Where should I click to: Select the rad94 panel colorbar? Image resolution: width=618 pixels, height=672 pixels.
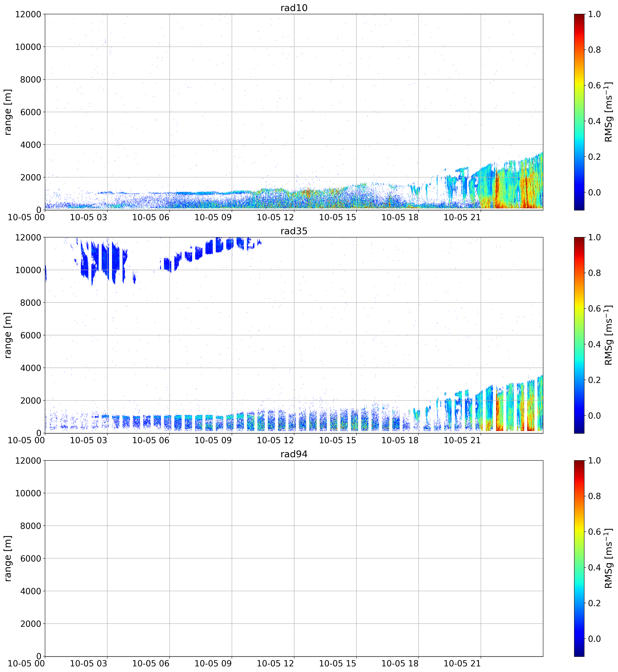point(579,558)
